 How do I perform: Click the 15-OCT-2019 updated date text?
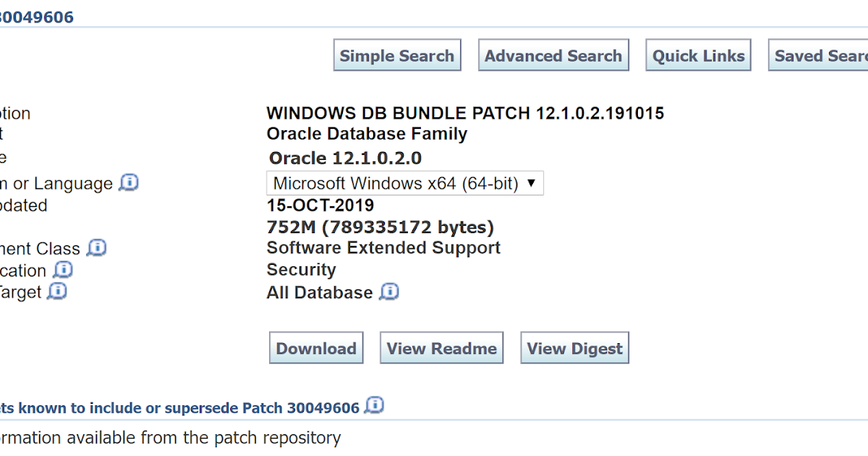(320, 205)
